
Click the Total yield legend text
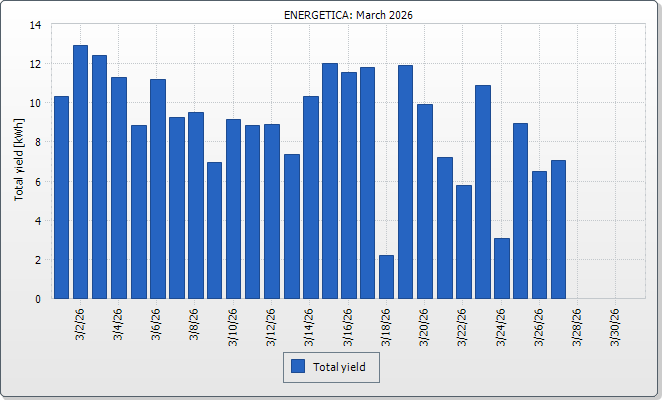[x=339, y=368]
